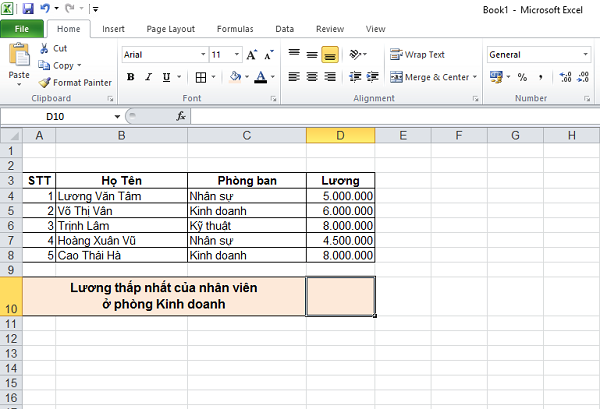The width and height of the screenshot is (600, 409).
Task: Switch to the Page Layout tab
Action: pos(171,29)
